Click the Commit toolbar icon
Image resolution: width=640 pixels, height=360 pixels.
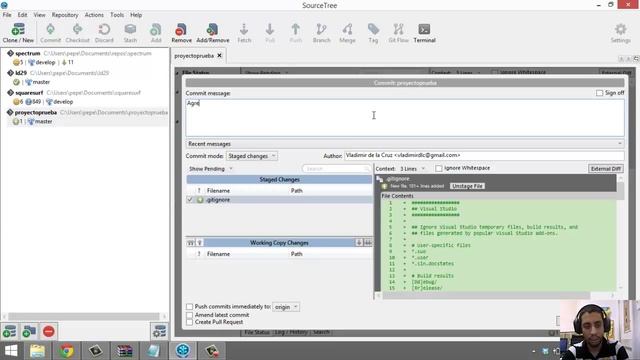click(50, 33)
